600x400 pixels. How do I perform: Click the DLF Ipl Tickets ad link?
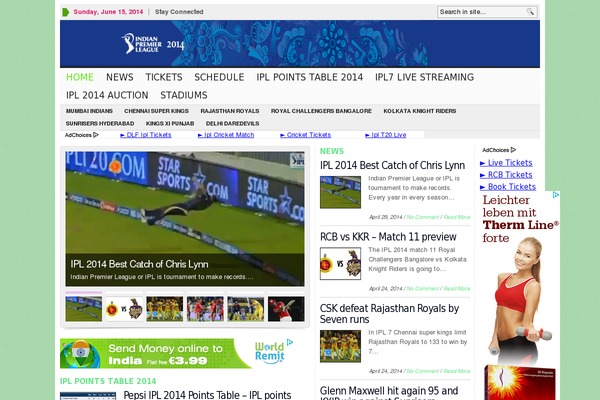(146, 135)
